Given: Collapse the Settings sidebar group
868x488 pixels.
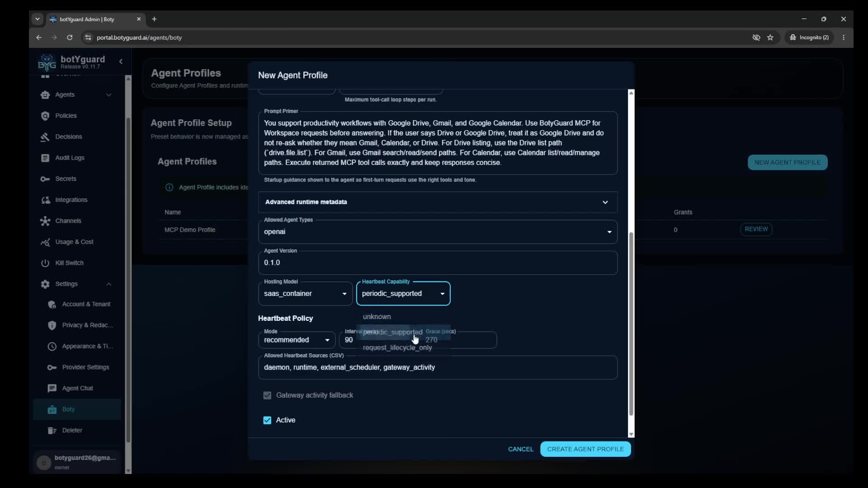Looking at the screenshot, I should pos(108,284).
